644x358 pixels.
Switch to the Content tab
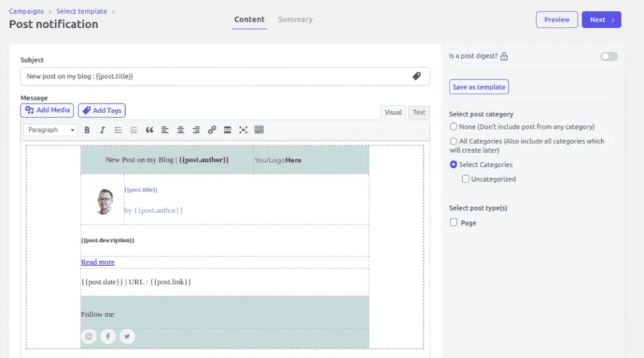(249, 20)
